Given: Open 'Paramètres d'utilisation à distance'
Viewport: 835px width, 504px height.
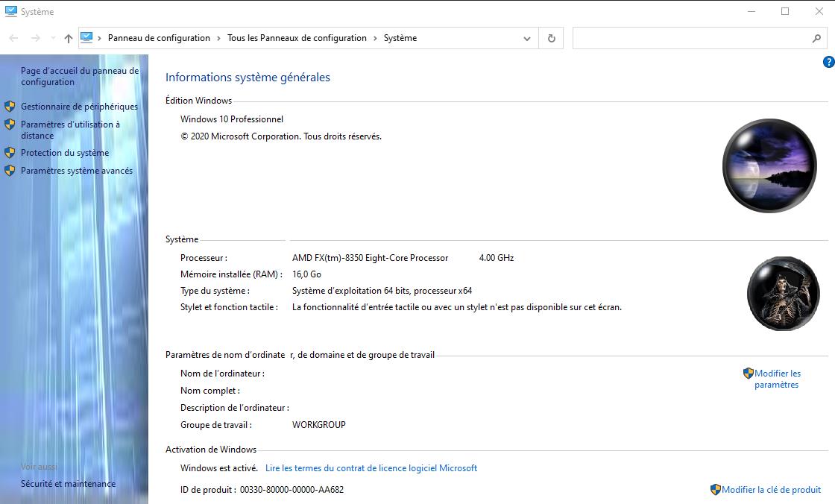Looking at the screenshot, I should click(x=70, y=130).
